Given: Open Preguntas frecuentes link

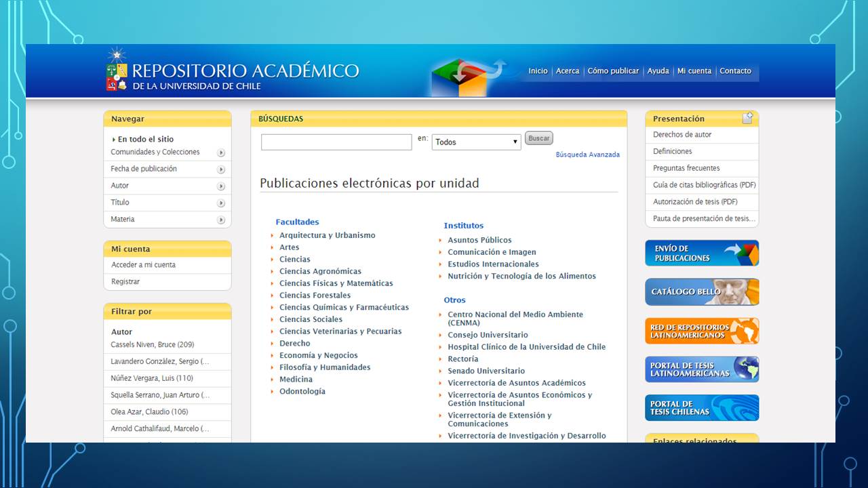Looking at the screenshot, I should pyautogui.click(x=686, y=168).
